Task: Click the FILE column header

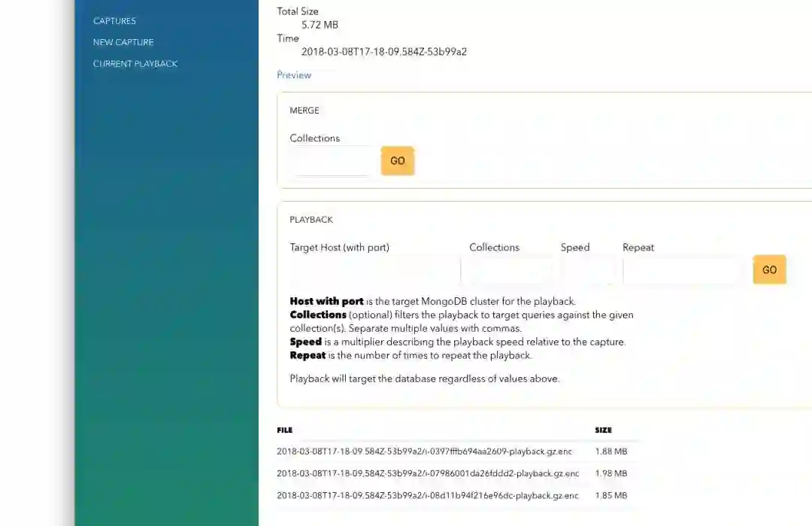Action: [x=285, y=430]
